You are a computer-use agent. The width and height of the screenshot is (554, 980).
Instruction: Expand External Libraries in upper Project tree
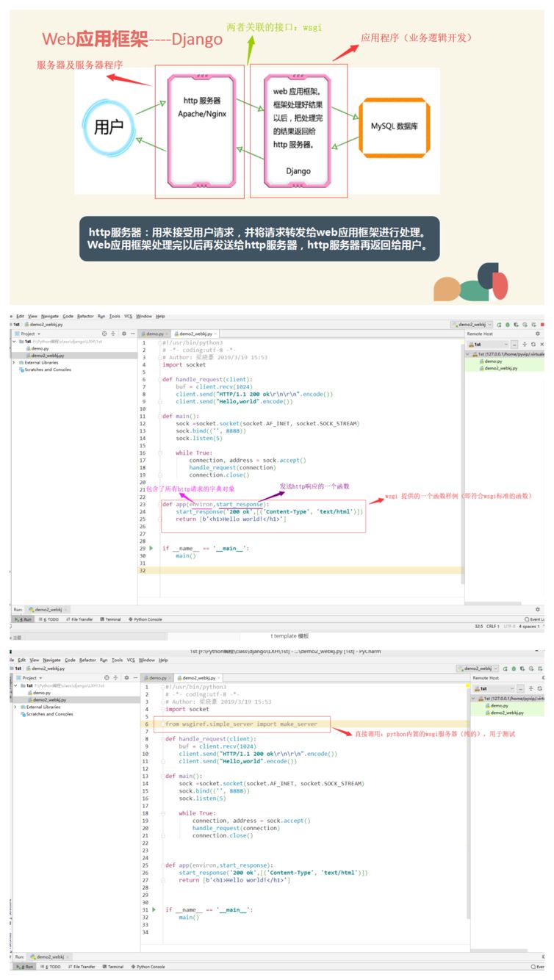coord(14,362)
